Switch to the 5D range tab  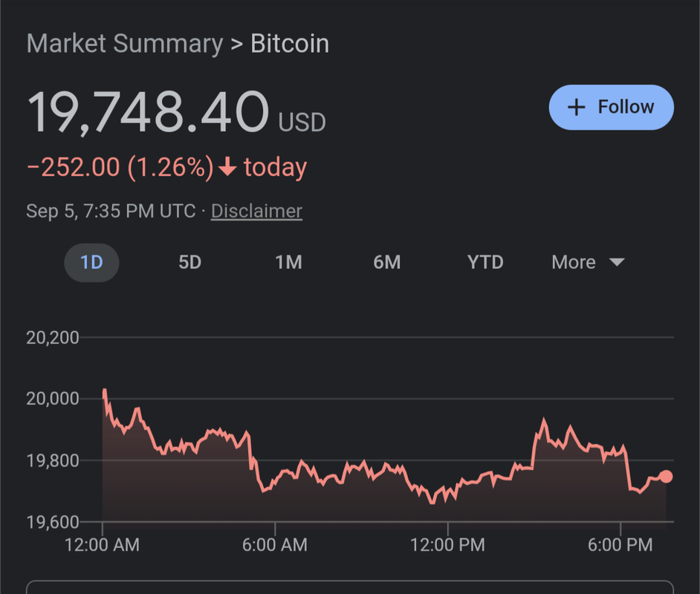click(x=189, y=262)
